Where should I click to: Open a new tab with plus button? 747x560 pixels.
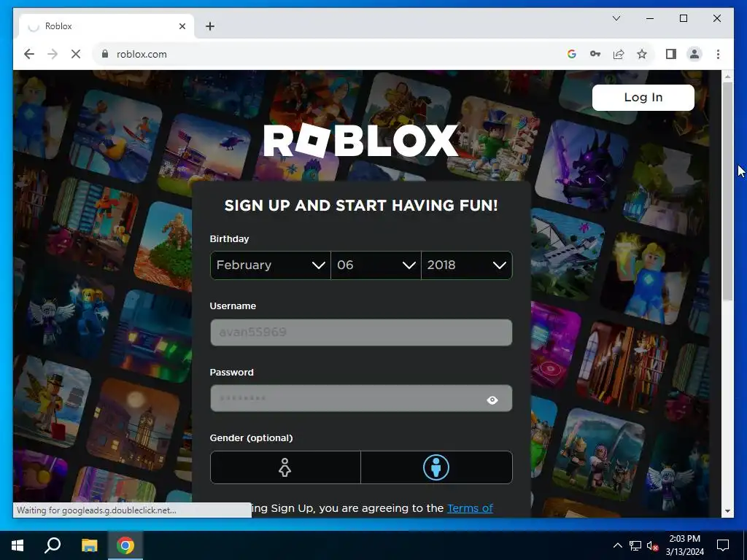pos(210,26)
